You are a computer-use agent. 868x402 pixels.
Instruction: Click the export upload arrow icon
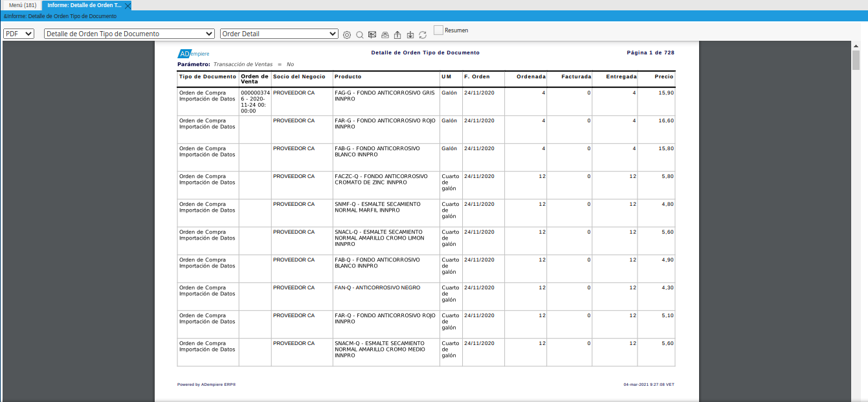397,34
